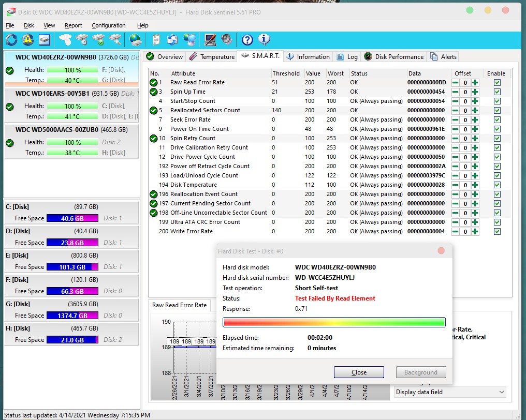Open the Report menu
526x420 pixels.
click(73, 25)
